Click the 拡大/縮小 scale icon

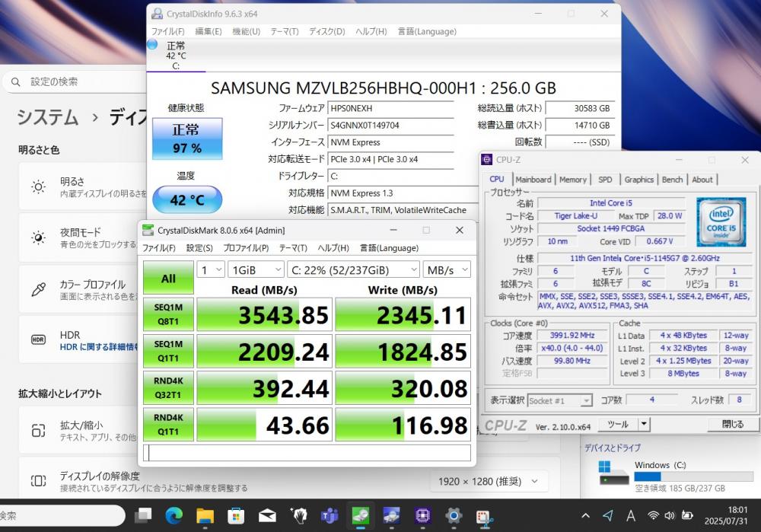coord(38,431)
